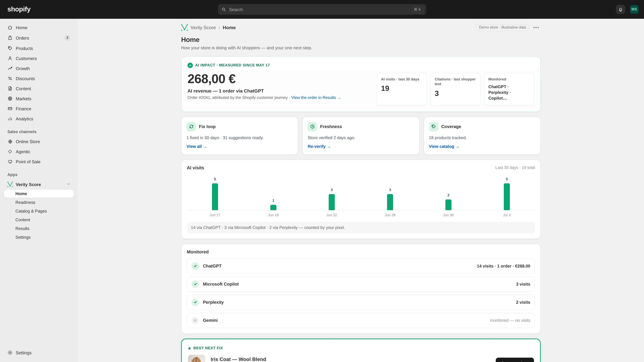Open the Agentic channel via its diamond icon
This screenshot has width=644, height=362.
(x=10, y=152)
